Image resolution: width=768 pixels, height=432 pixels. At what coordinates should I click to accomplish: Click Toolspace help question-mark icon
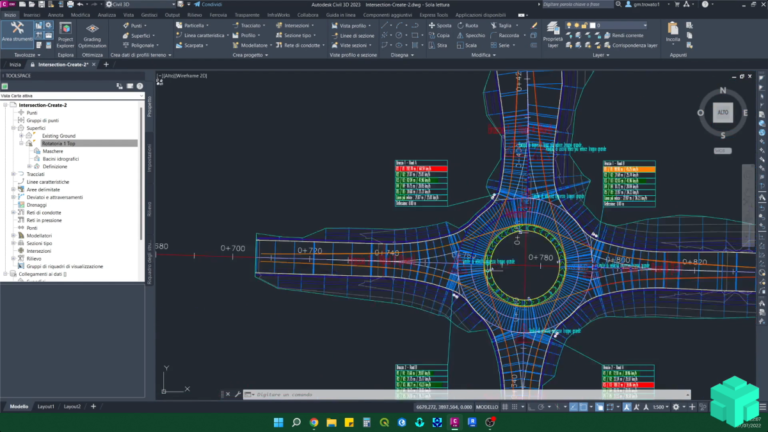click(140, 86)
